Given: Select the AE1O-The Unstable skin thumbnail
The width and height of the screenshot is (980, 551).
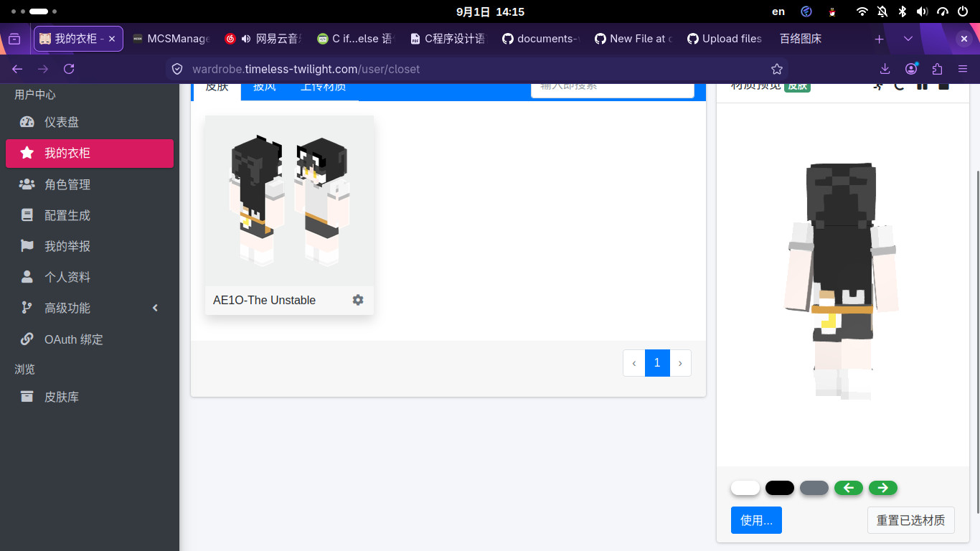Looking at the screenshot, I should pyautogui.click(x=289, y=201).
